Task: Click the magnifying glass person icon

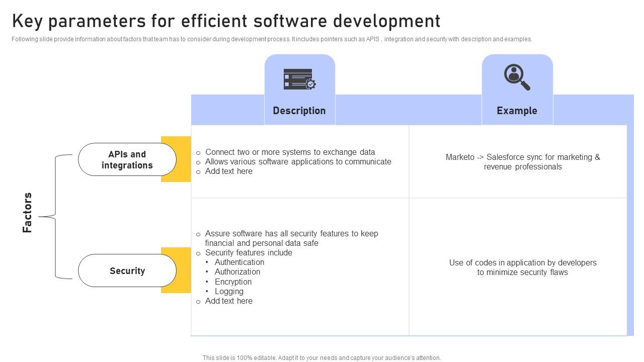Action: [517, 77]
